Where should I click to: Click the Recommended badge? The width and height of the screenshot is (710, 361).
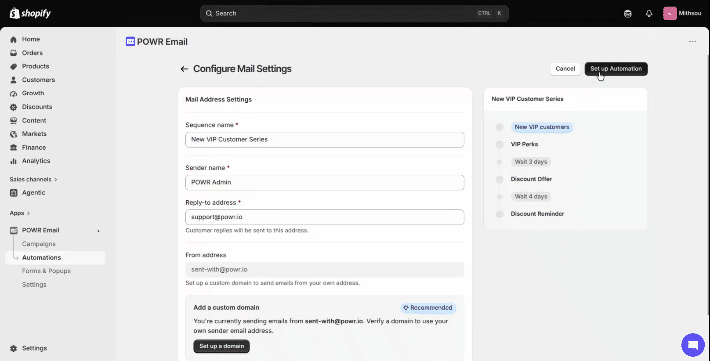428,308
